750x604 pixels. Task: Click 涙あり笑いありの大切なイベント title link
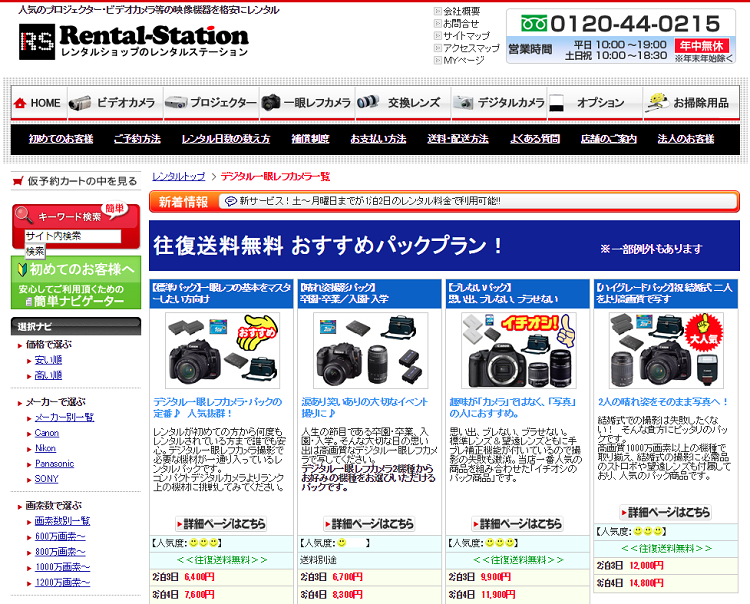364,407
